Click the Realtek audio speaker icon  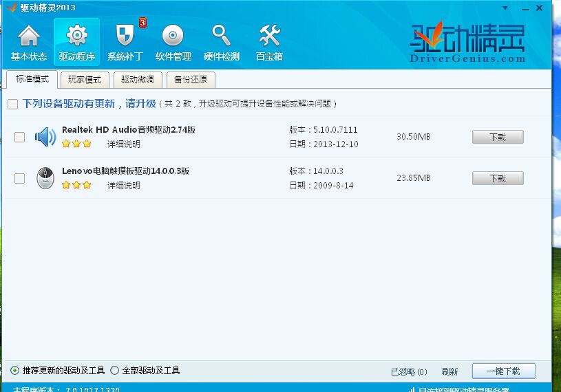45,137
